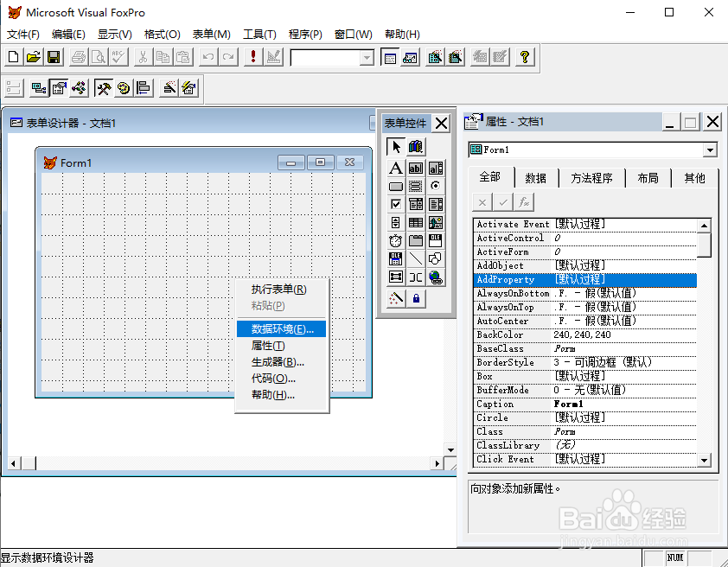
Task: Click the properties list scroll-up arrow
Action: [x=705, y=226]
